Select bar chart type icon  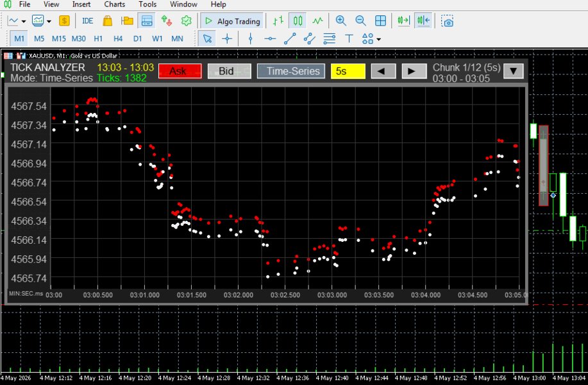coord(278,21)
